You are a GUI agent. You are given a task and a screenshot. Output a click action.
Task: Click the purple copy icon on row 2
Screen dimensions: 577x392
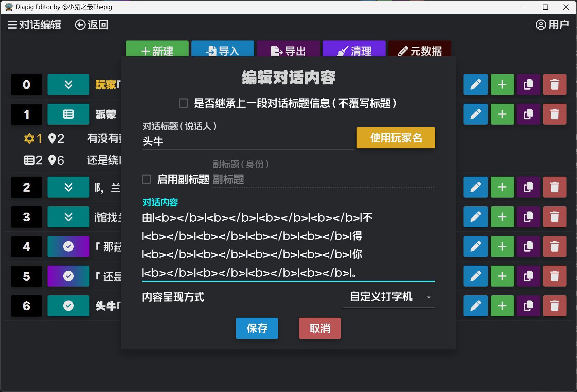click(528, 187)
